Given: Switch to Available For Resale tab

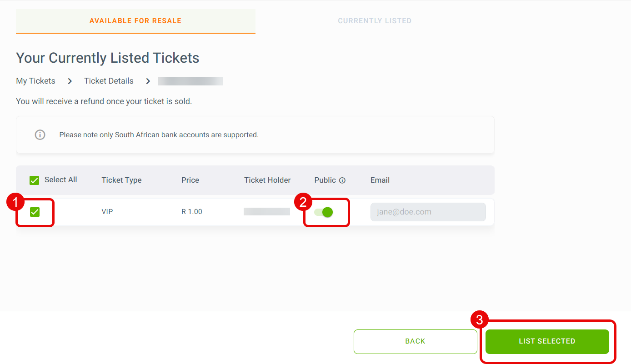Looking at the screenshot, I should pos(135,21).
